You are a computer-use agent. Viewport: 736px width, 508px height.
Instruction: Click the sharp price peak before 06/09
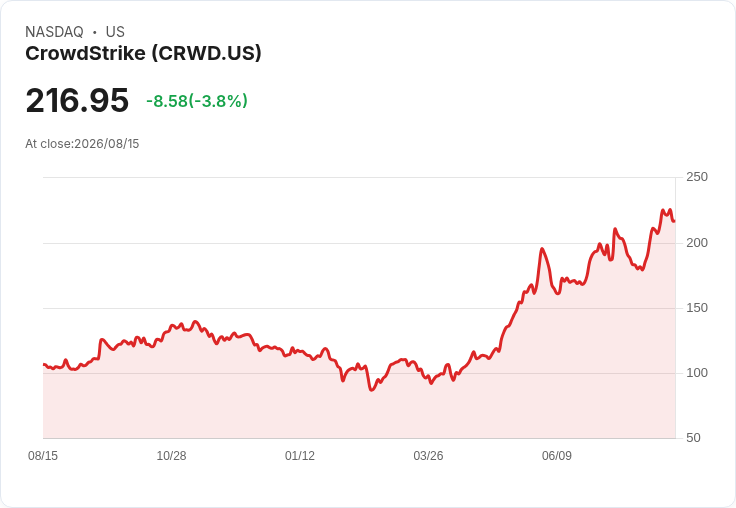(542, 249)
